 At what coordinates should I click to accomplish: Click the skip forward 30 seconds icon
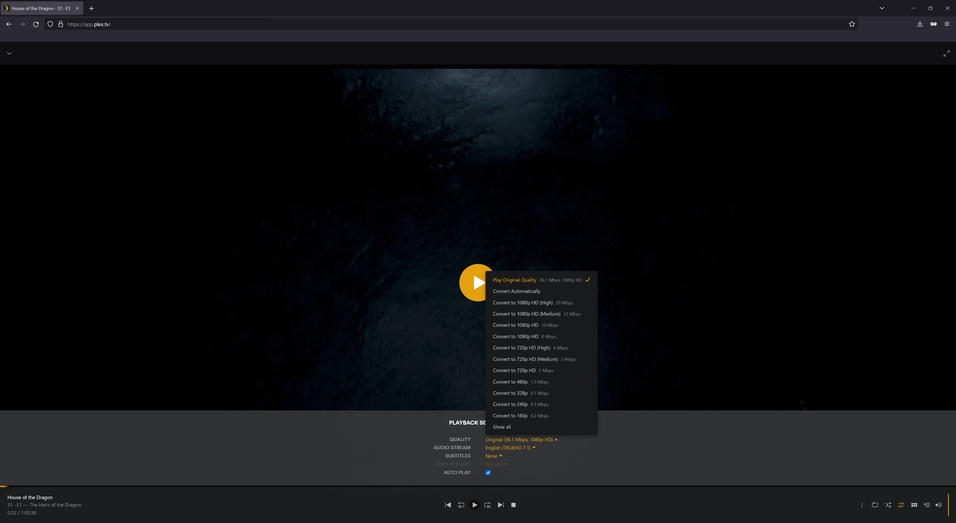coord(487,505)
